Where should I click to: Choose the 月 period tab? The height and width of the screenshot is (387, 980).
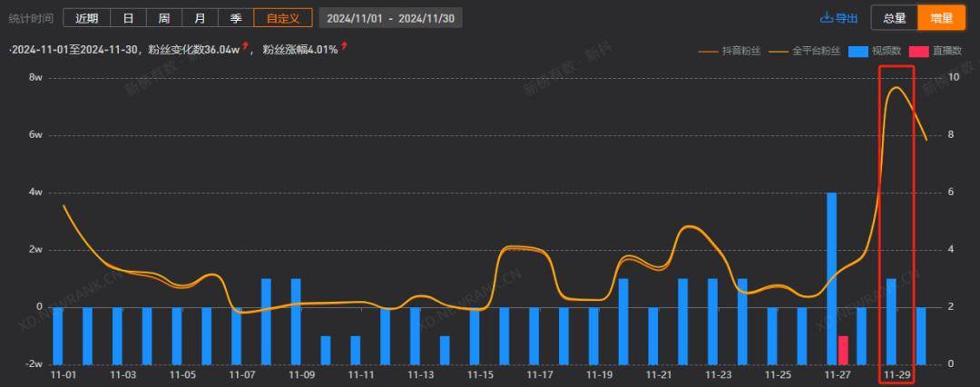[x=200, y=18]
